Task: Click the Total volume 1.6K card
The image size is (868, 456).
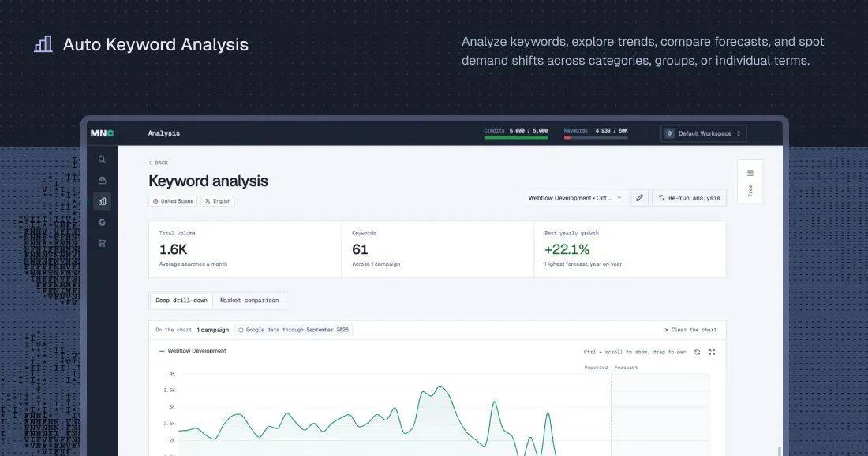Action: pos(245,249)
